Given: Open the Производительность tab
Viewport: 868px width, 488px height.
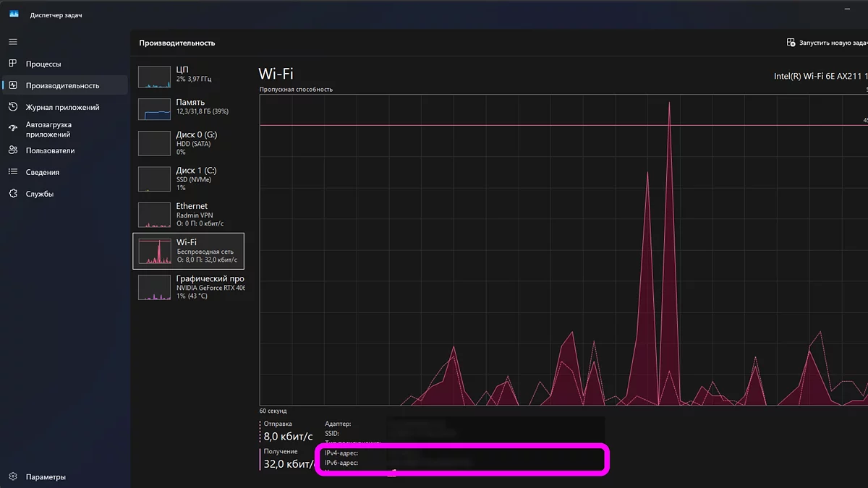Looking at the screenshot, I should [x=62, y=85].
